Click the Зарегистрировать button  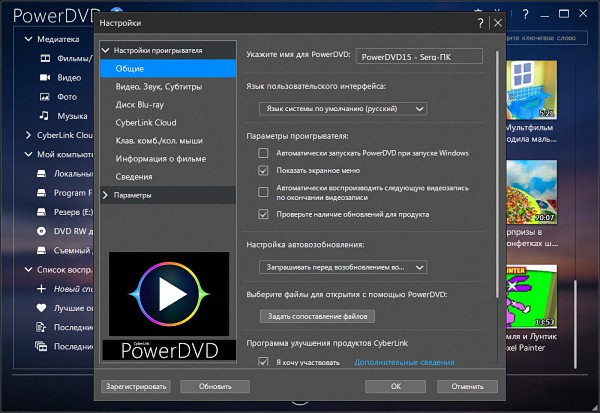136,387
